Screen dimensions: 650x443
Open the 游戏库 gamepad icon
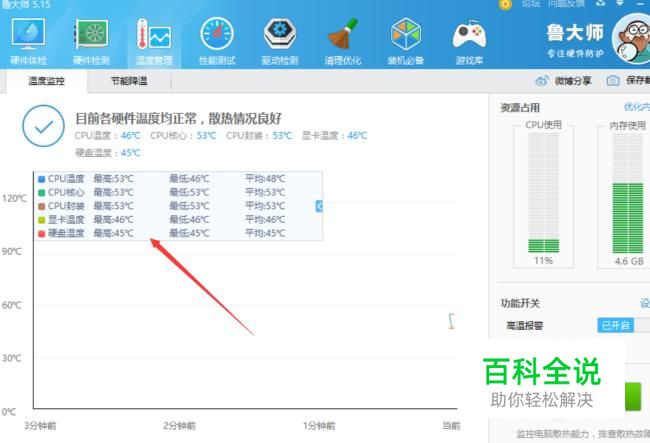tap(469, 41)
